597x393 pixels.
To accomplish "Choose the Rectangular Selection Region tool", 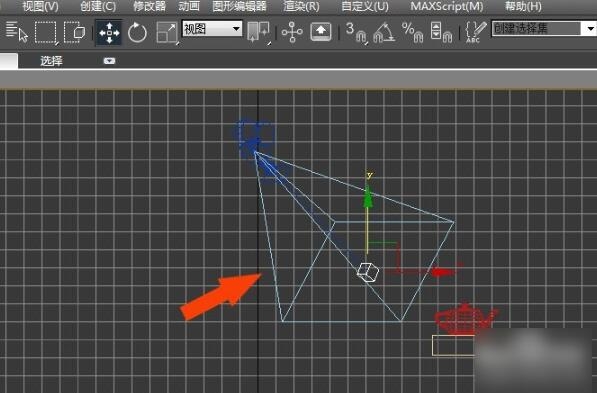I will [x=46, y=32].
